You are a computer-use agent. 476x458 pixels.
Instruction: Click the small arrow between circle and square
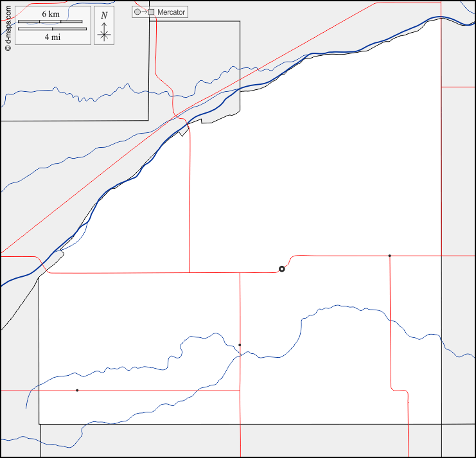(144, 12)
